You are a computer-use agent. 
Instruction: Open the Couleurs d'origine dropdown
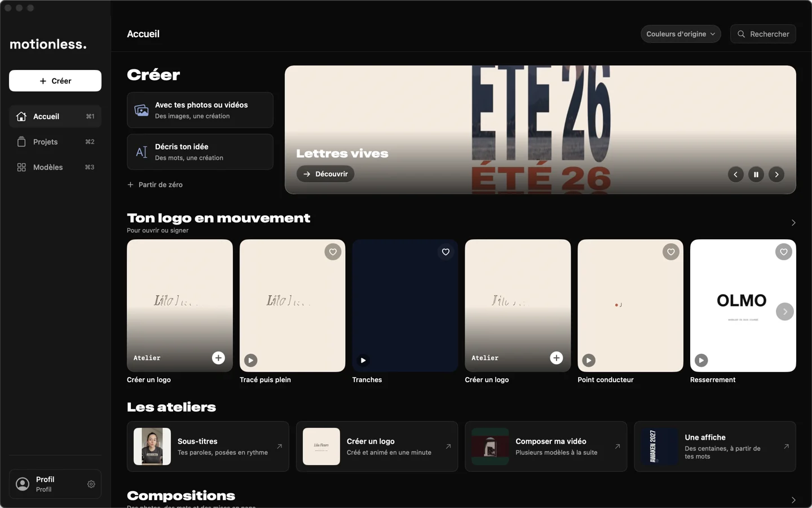coord(681,34)
